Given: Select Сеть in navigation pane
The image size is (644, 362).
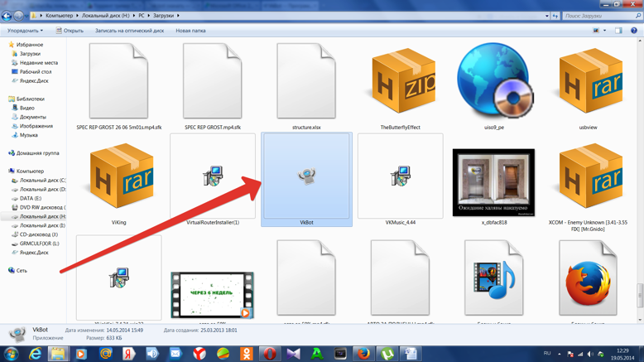Looking at the screenshot, I should (x=22, y=270).
